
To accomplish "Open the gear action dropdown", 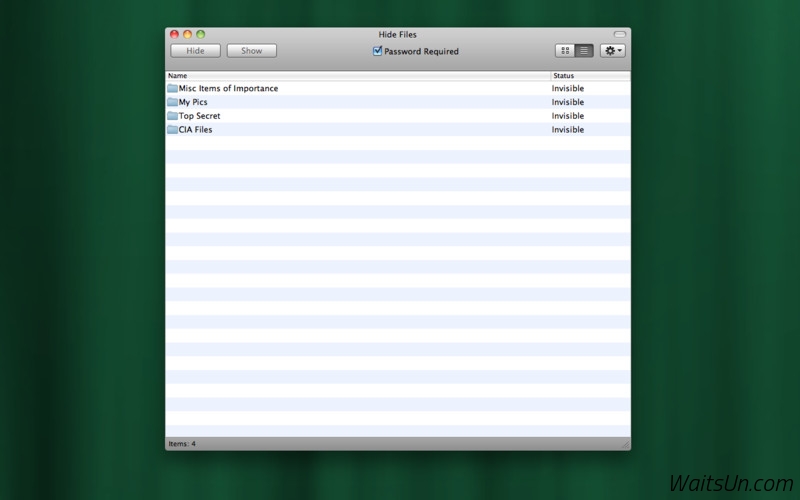I will 613,51.
